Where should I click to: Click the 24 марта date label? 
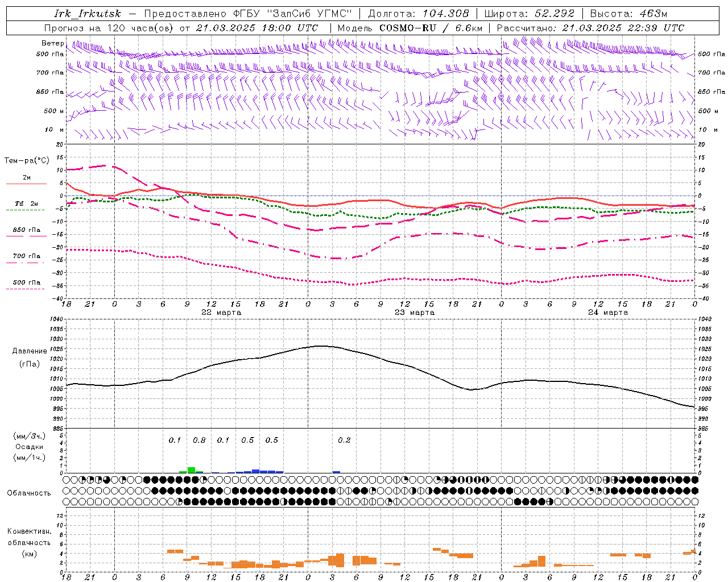(608, 313)
